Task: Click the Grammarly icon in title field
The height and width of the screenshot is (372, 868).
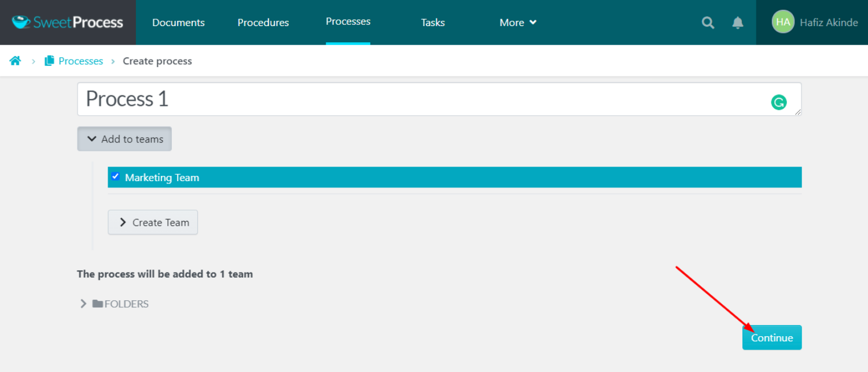Action: pyautogui.click(x=779, y=103)
